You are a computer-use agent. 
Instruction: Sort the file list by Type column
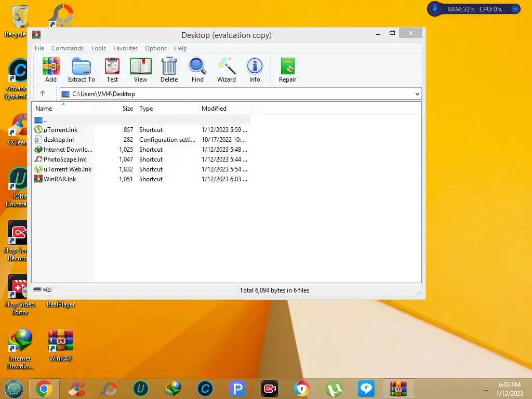[167, 109]
